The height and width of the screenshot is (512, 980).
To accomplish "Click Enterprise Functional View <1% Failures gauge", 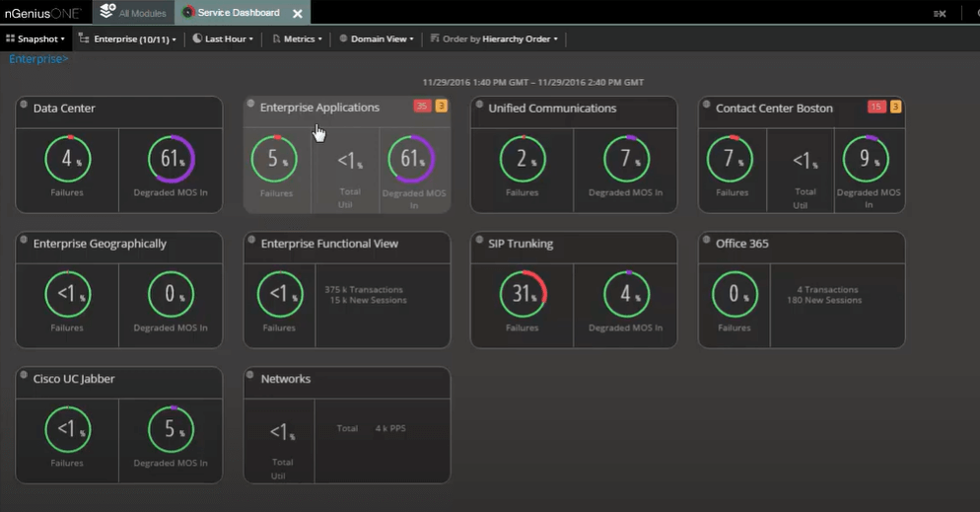I will click(280, 294).
